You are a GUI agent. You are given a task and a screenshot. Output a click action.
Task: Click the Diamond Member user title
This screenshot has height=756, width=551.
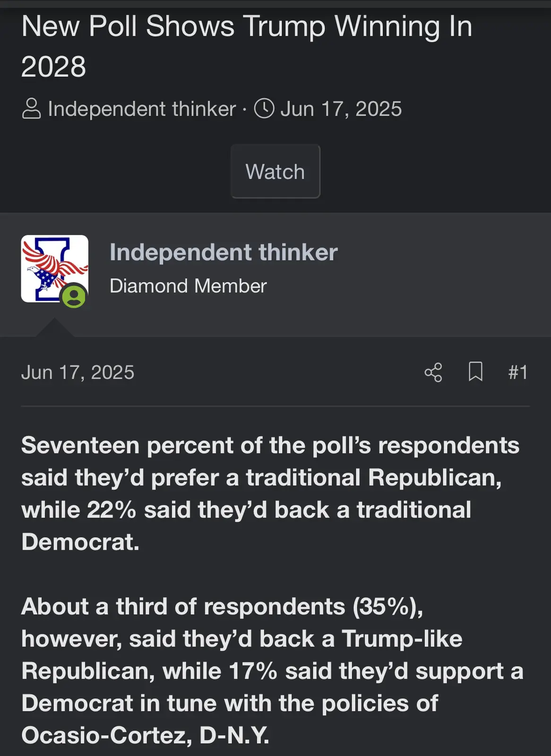188,286
